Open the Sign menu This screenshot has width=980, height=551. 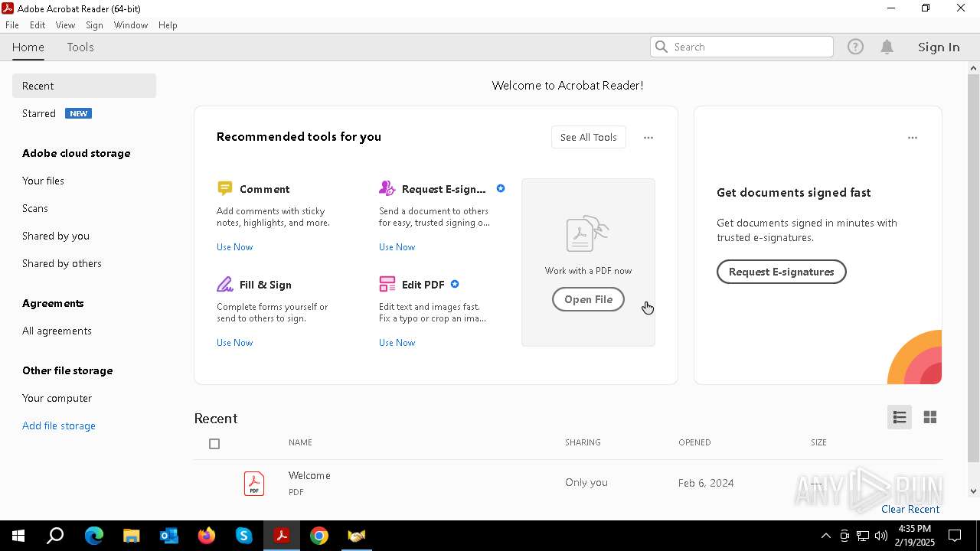(x=94, y=25)
